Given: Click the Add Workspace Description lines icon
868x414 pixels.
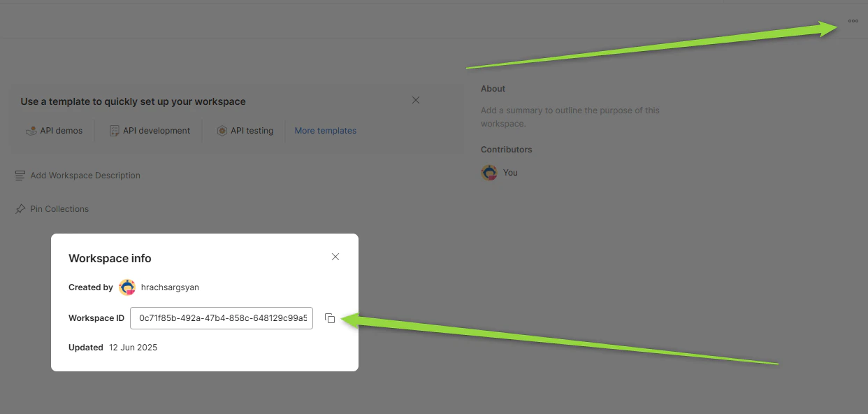Looking at the screenshot, I should [20, 175].
